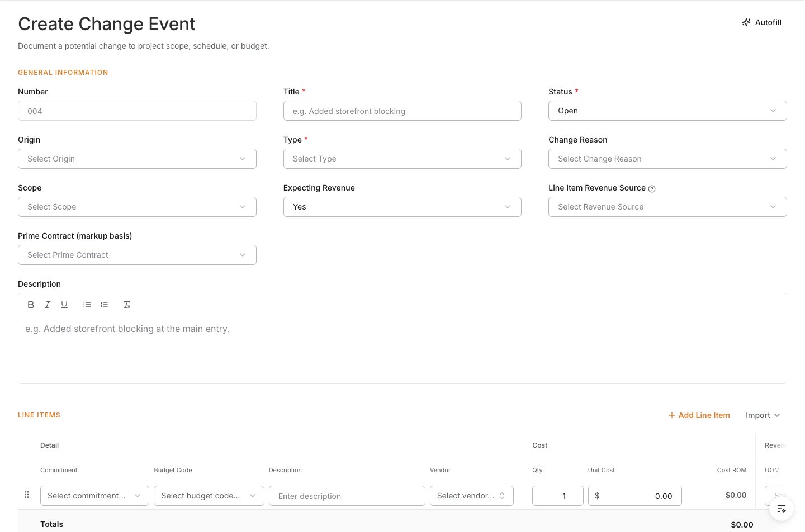Open the Expecting Revenue dropdown
The width and height of the screenshot is (805, 532).
click(x=402, y=207)
